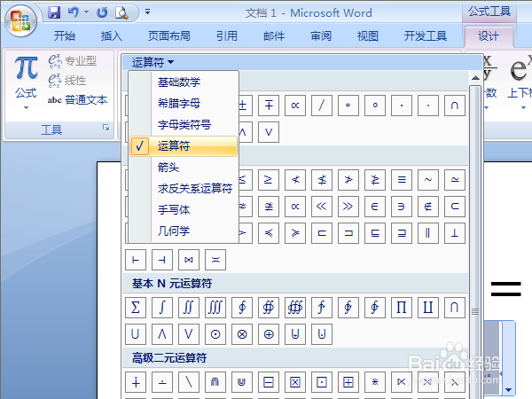Insert the squared minus ⊟ operator
Screen dimensions: 532x399
[x=269, y=382]
